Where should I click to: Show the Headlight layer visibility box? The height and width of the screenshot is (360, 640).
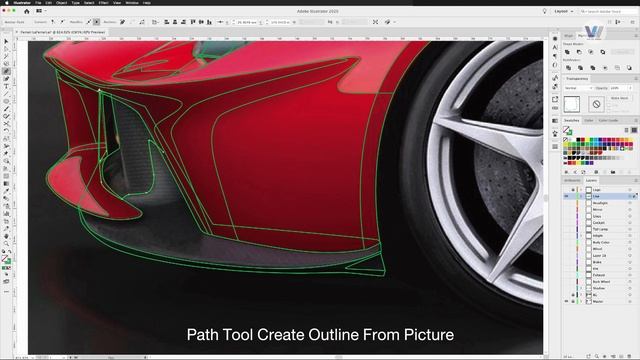(566, 203)
